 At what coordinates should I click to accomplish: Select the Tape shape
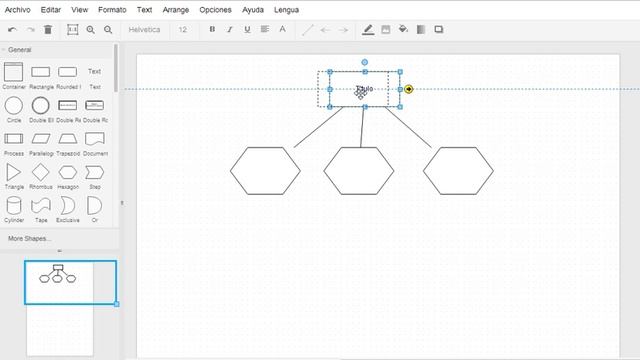(x=41, y=206)
